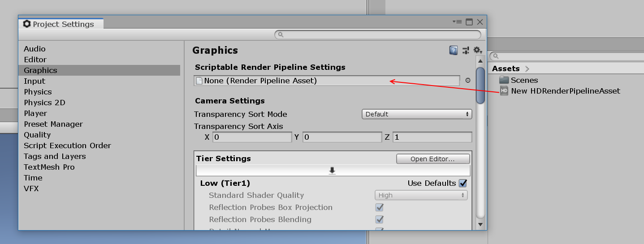Toggle Reflection Probes Blending checkbox
This screenshot has height=244, width=644.
pos(380,219)
